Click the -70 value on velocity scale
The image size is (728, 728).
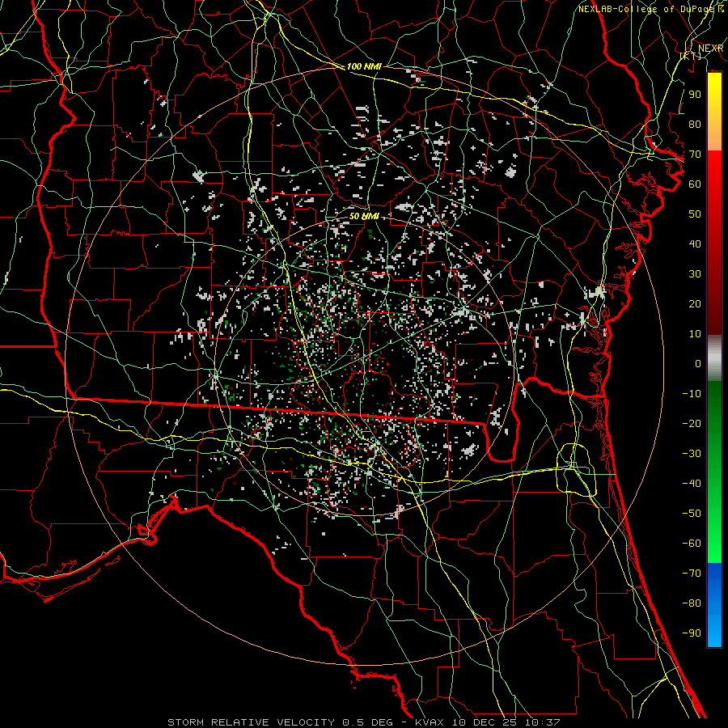(x=692, y=574)
